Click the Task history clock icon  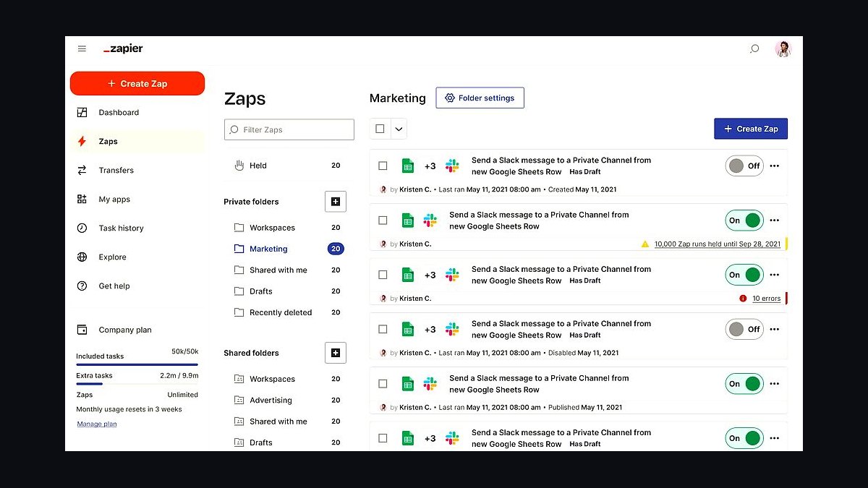[x=82, y=228]
